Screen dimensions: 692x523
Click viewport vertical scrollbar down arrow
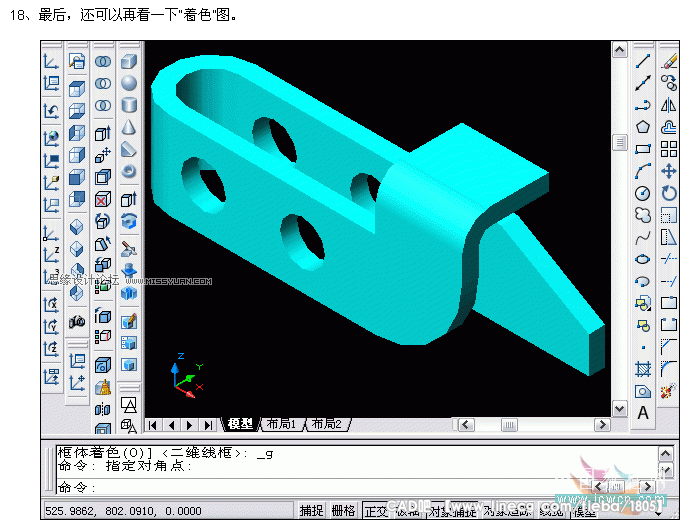click(620, 409)
